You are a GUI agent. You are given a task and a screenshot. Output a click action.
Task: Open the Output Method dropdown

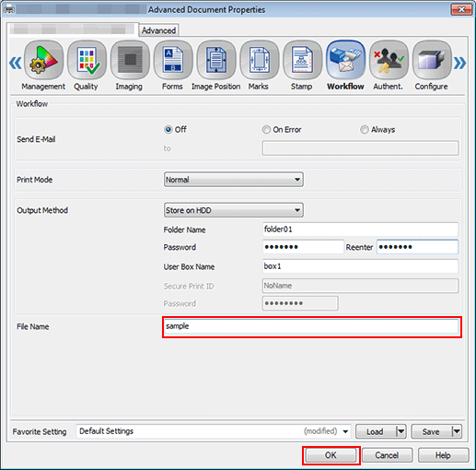click(234, 210)
